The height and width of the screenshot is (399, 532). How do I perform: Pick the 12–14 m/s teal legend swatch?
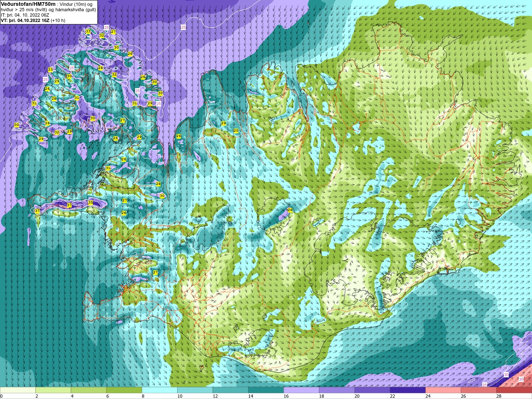pyautogui.click(x=231, y=390)
